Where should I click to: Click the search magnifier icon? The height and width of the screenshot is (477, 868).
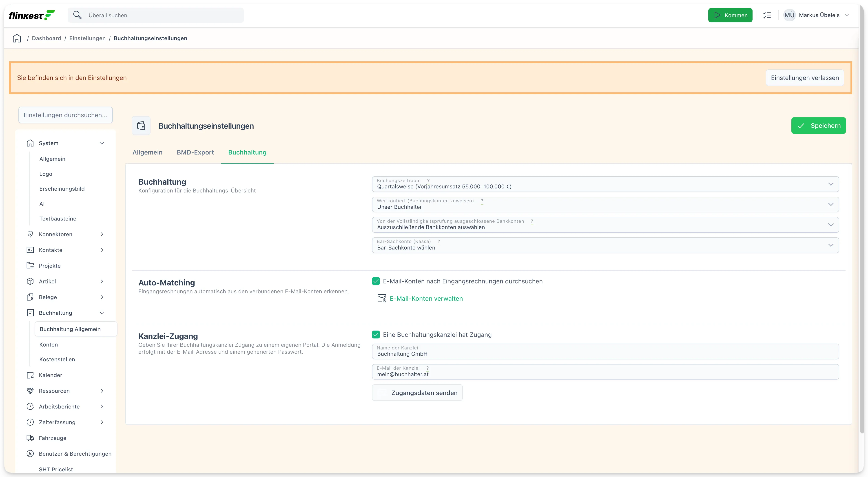click(77, 15)
